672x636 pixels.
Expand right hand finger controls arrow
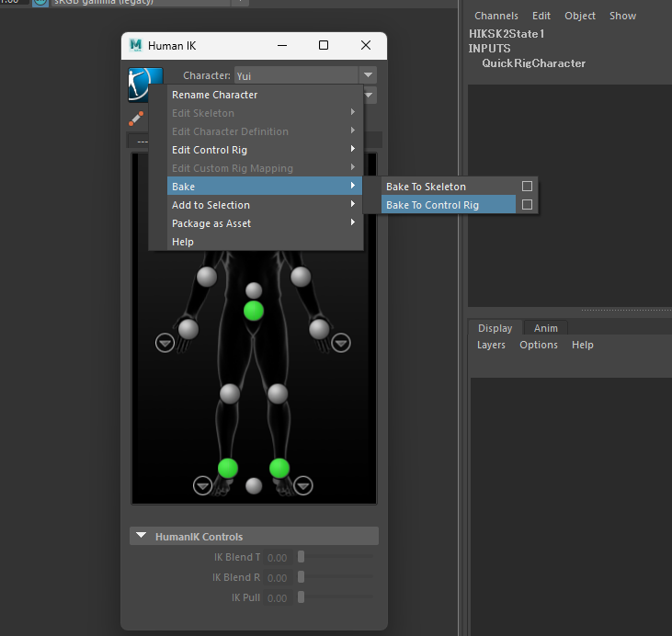[165, 343]
